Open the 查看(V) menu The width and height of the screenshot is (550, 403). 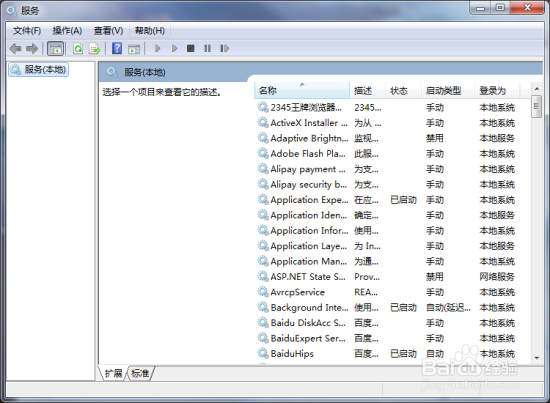coord(108,31)
